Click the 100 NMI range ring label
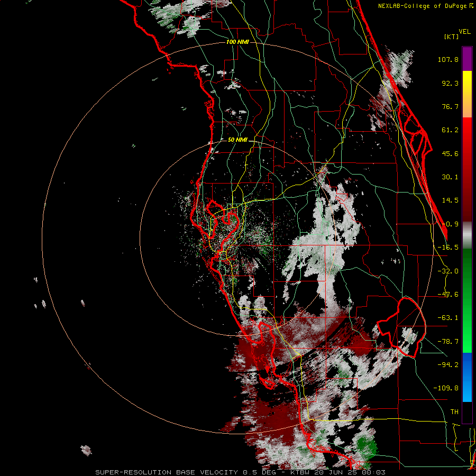Screen dimensions: 476x476 point(237,42)
